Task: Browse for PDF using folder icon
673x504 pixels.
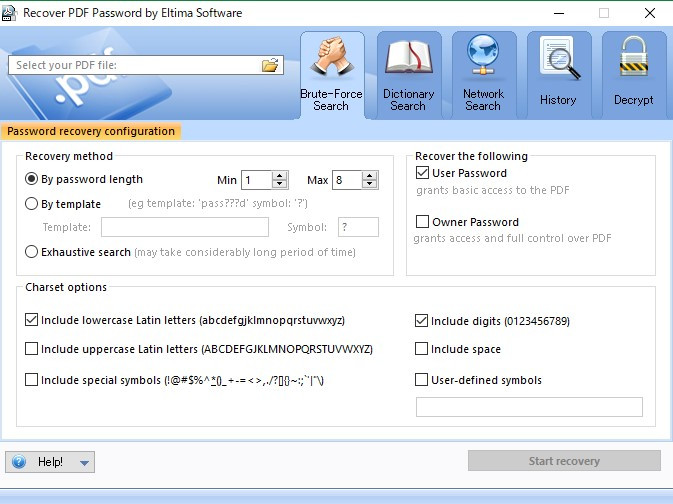Action: (270, 65)
